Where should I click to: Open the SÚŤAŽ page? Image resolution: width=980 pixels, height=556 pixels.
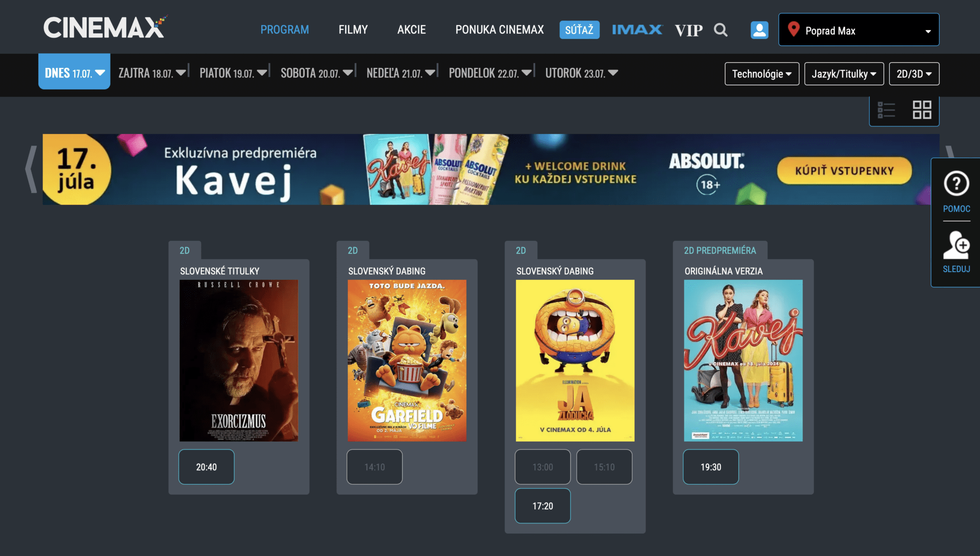579,29
